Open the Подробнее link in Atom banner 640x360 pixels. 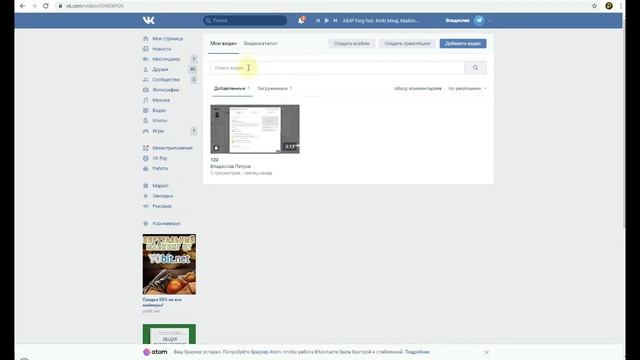pyautogui.click(x=417, y=352)
